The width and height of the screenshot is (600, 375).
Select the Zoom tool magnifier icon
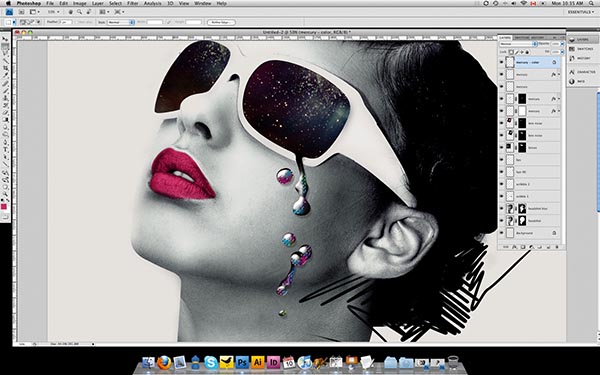tap(79, 12)
